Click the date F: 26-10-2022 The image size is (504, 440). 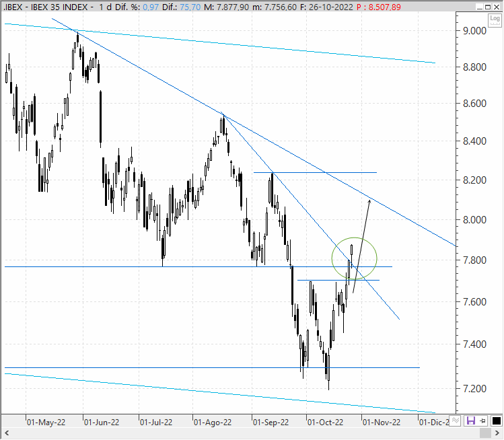[x=326, y=7]
